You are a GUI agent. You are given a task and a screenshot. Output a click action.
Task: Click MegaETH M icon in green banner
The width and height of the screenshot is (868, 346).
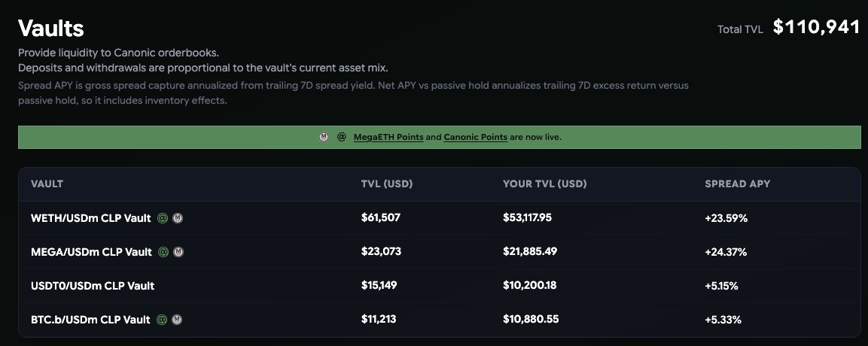(x=324, y=137)
